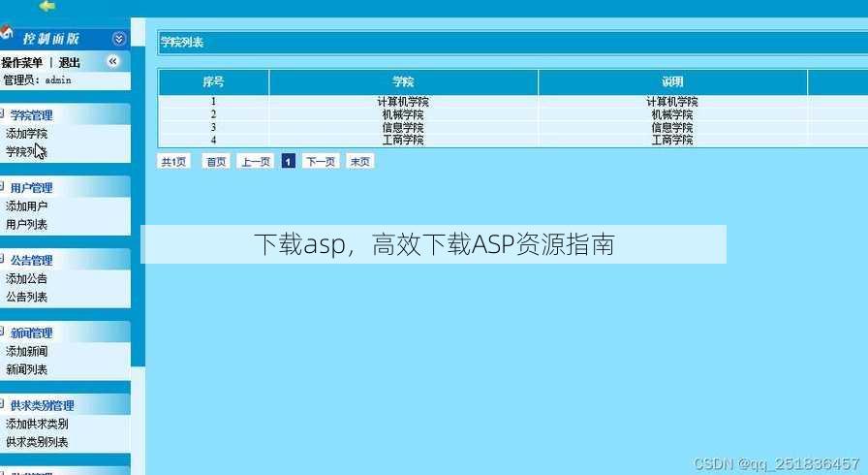The height and width of the screenshot is (475, 868).
Task: Select 机械学院 in the 学院 column
Action: click(x=403, y=114)
